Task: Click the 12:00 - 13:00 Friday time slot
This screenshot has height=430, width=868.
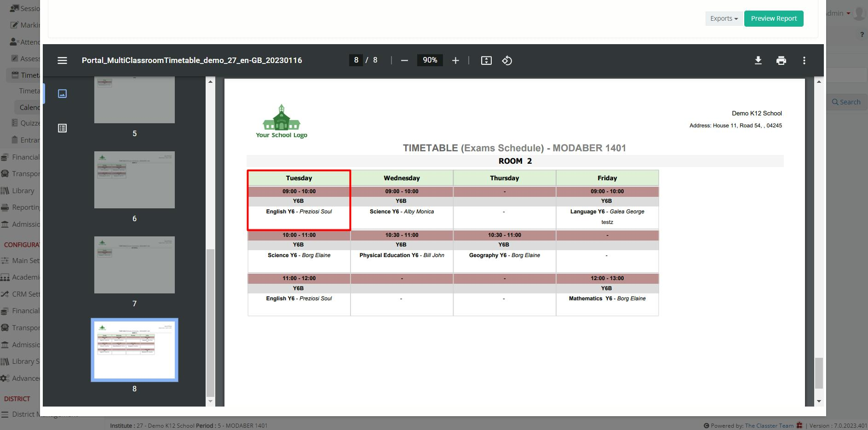Action: 607,278
